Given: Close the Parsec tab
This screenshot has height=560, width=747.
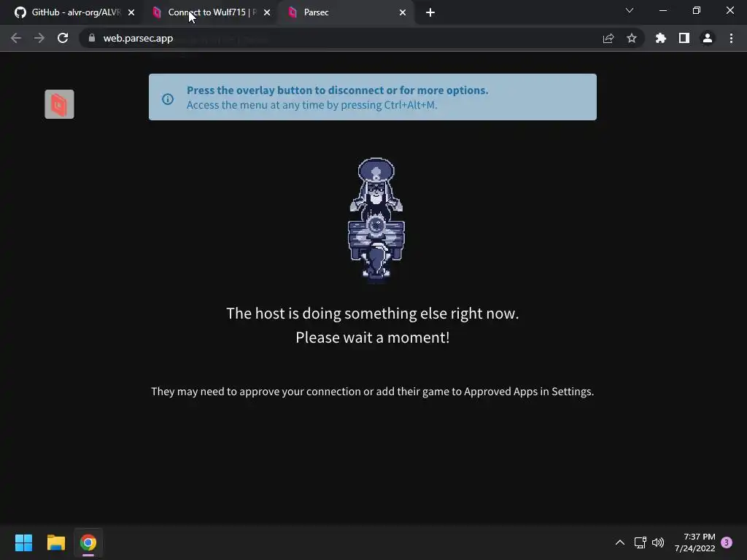Looking at the screenshot, I should click(403, 12).
